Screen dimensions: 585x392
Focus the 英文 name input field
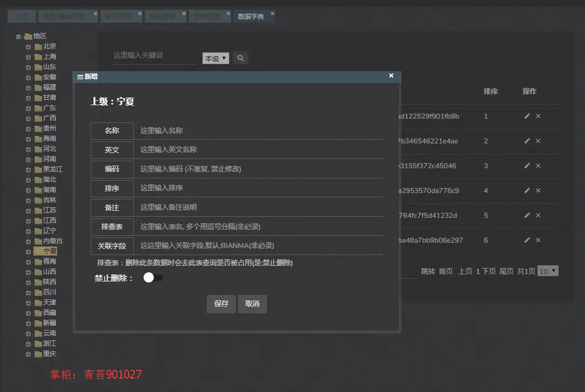coord(259,150)
